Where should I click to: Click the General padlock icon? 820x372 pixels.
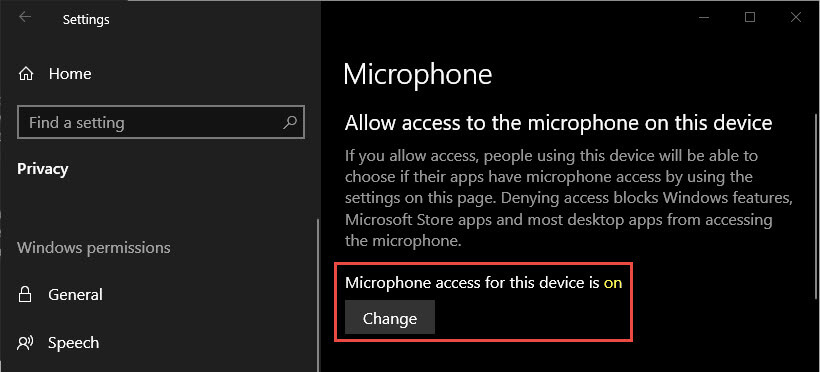[x=25, y=295]
